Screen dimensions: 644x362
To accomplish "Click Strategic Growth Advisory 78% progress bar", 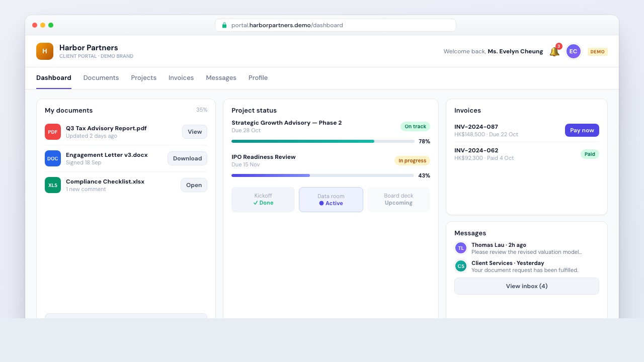I will tap(323, 141).
